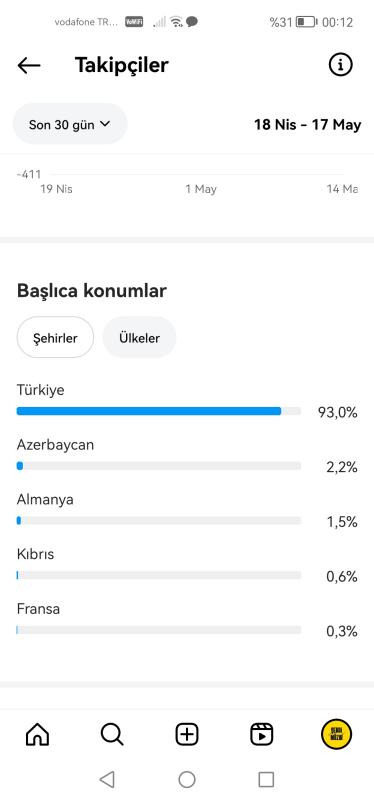This screenshot has height=800, width=374.
Task: Open the Home feed icon
Action: click(x=37, y=735)
